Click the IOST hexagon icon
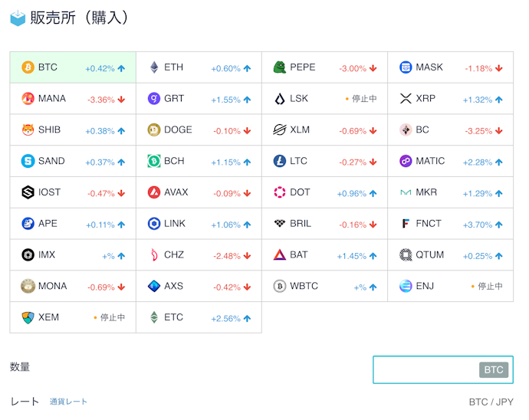Screen dimensions: 529x420 [x=28, y=192]
